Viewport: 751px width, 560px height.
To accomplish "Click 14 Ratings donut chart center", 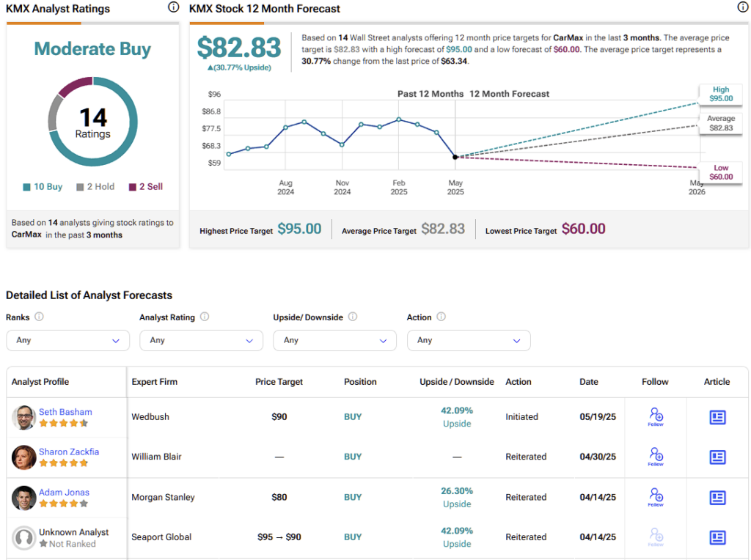I will tap(93, 122).
